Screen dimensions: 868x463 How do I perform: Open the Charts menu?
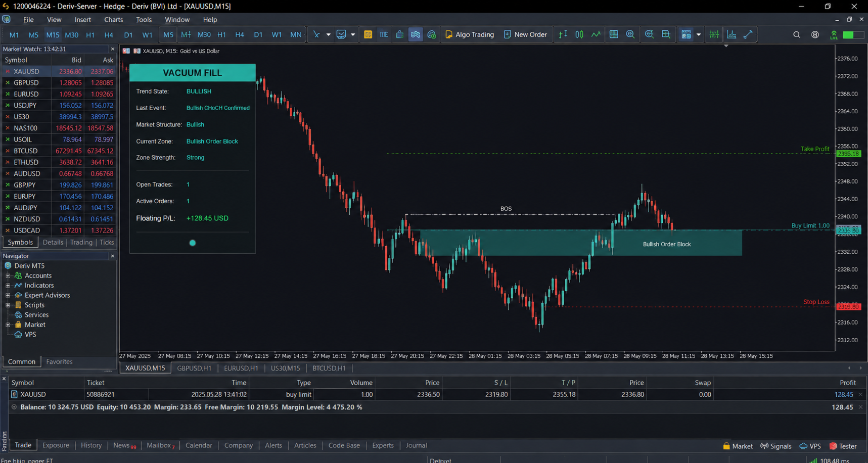(114, 20)
